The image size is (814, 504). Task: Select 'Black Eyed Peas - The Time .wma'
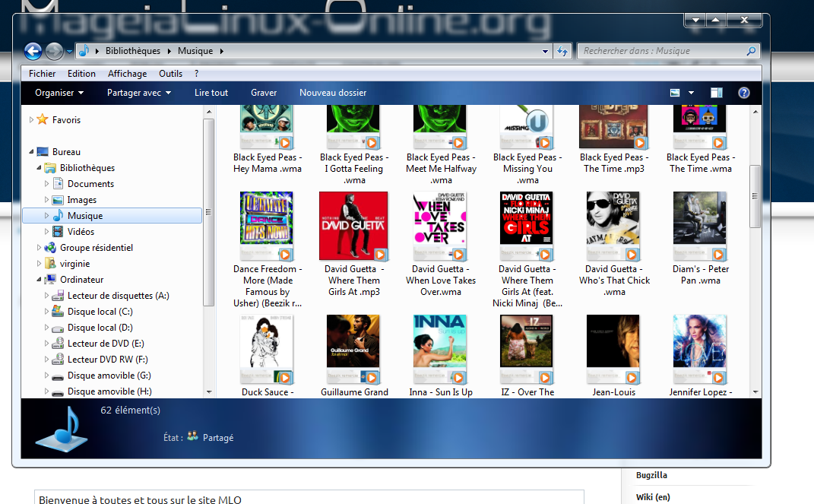700,140
